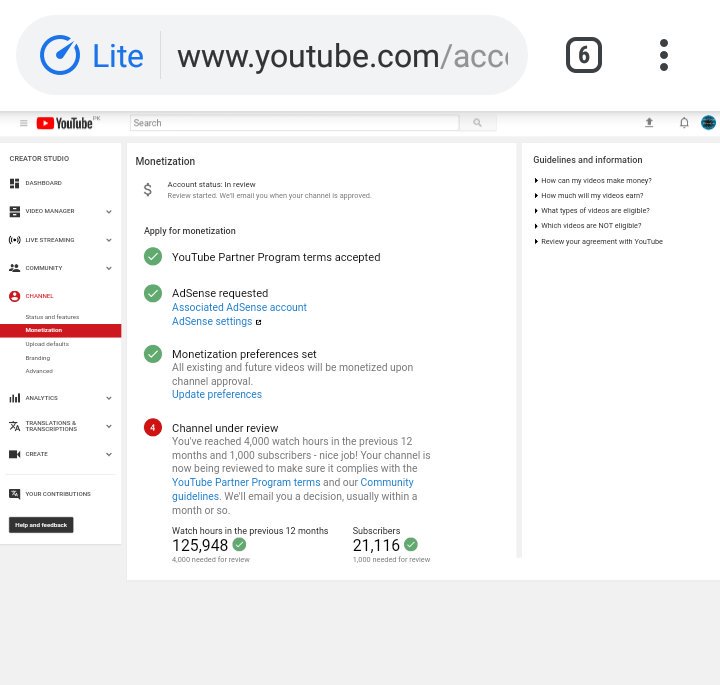
Task: Open the hamburger guide menu
Action: pos(23,123)
